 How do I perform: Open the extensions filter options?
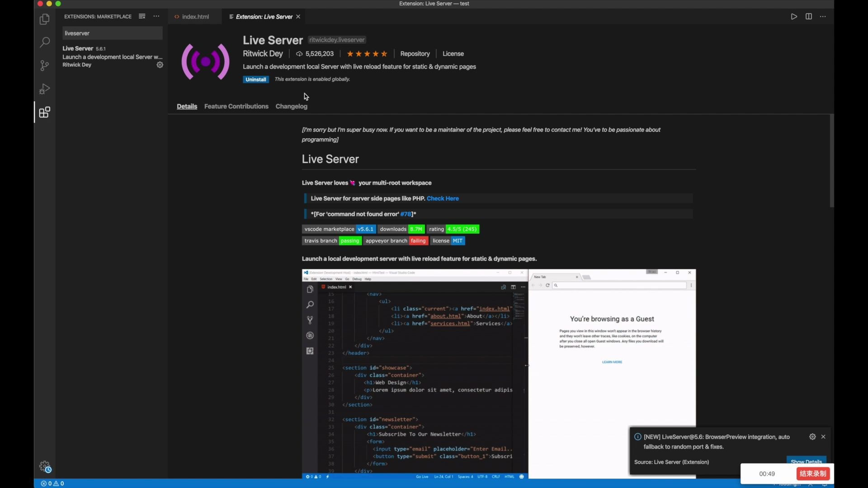click(x=142, y=16)
